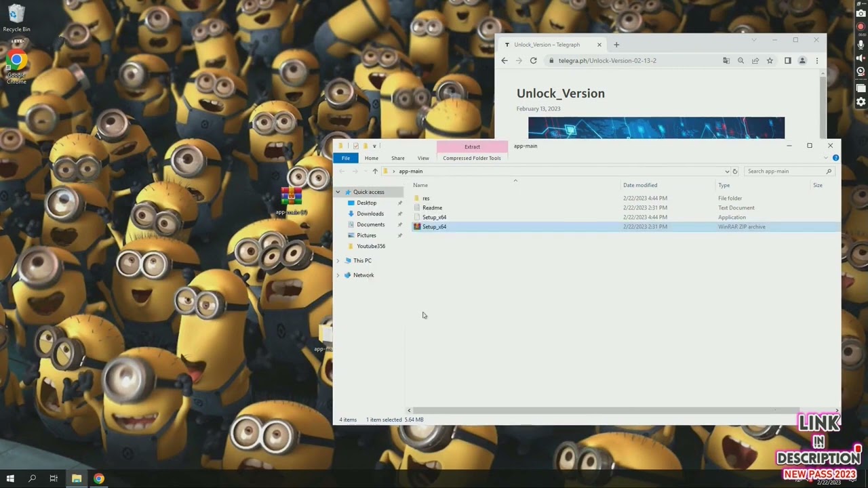868x488 pixels.
Task: Open the Recycle Bin desktop icon
Action: click(16, 18)
